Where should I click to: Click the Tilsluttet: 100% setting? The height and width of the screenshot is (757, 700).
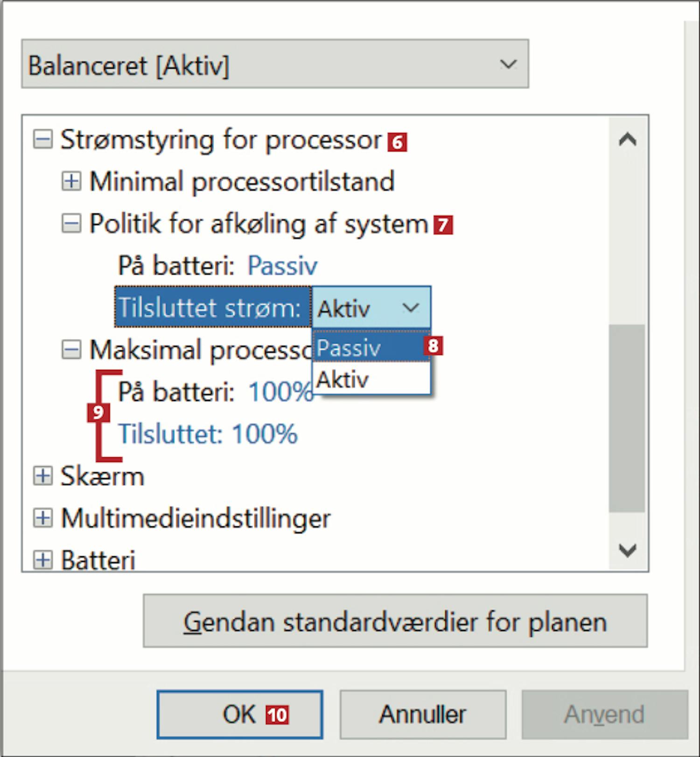[208, 434]
